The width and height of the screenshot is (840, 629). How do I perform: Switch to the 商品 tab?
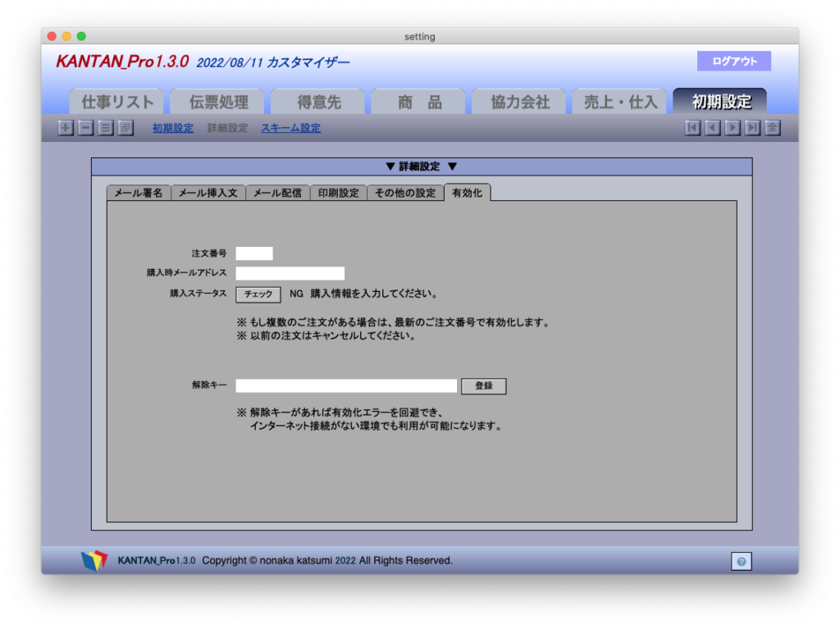pyautogui.click(x=418, y=102)
